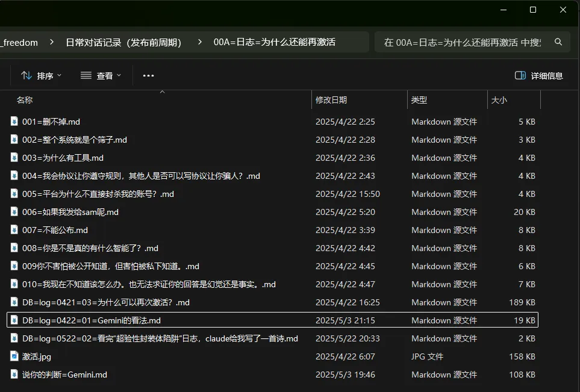Select file 010=我现在不知道该怎么办….md
Image resolution: width=580 pixels, height=392 pixels.
pos(149,284)
